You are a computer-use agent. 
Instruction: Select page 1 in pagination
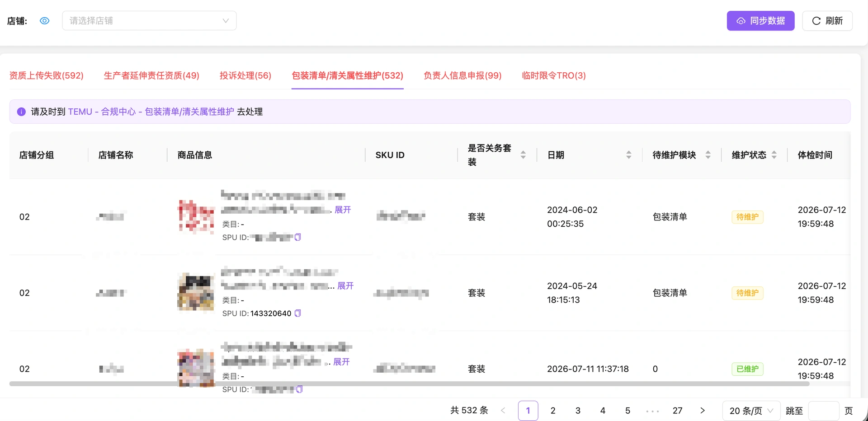(x=528, y=411)
